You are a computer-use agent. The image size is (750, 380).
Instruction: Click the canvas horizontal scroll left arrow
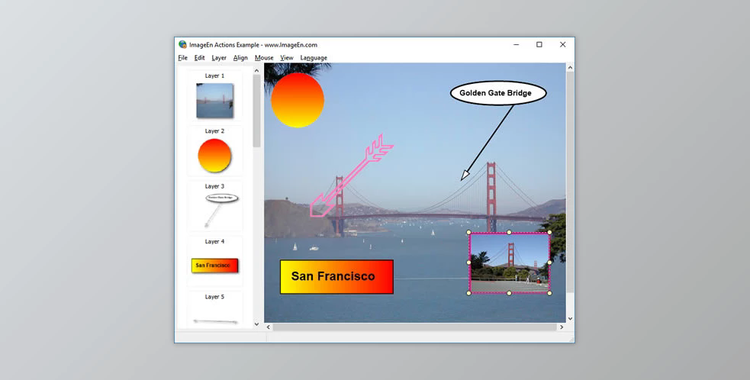[268, 327]
